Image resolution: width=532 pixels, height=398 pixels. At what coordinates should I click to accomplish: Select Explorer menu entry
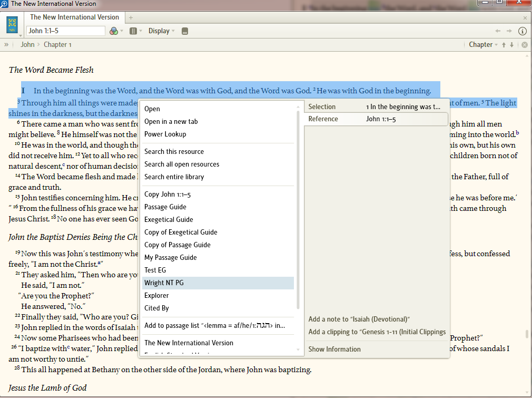[218, 295]
